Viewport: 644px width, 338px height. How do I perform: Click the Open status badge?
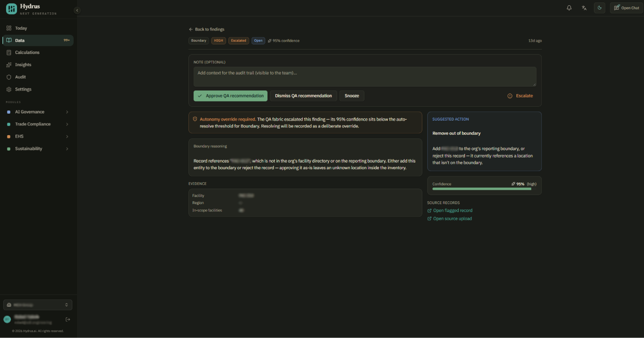(258, 41)
